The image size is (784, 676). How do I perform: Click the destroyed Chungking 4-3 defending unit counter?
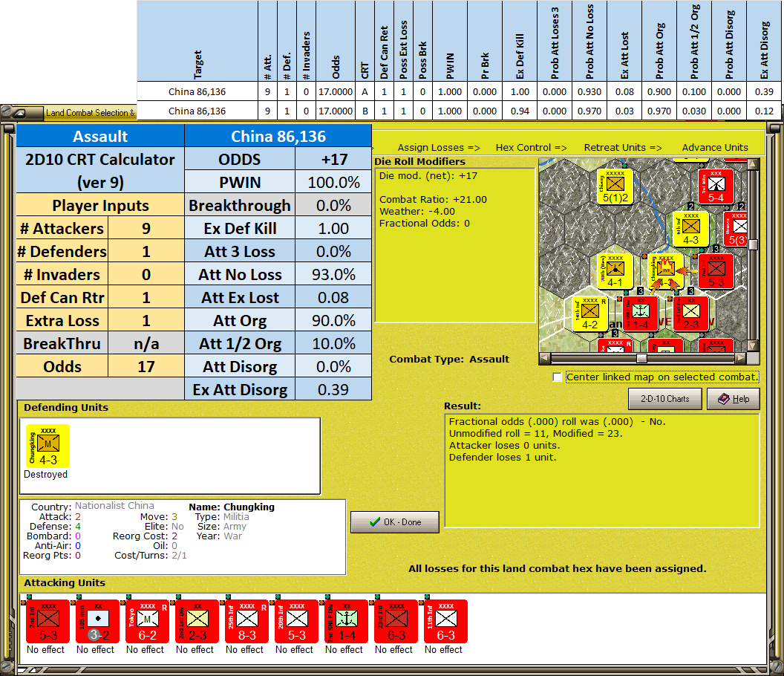[x=48, y=446]
